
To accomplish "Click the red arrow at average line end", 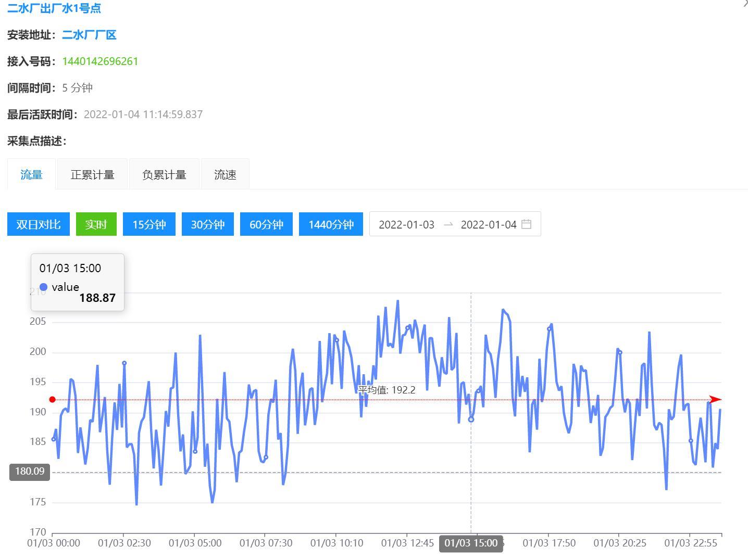I will (x=715, y=400).
